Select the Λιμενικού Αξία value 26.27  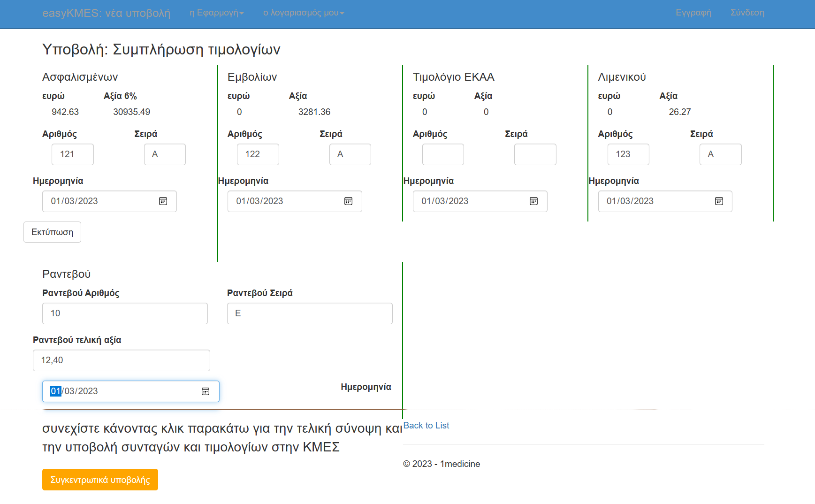click(680, 112)
